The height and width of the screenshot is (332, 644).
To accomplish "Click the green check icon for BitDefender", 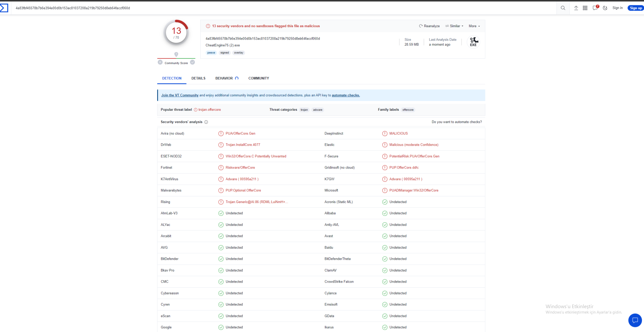I will 221,259.
